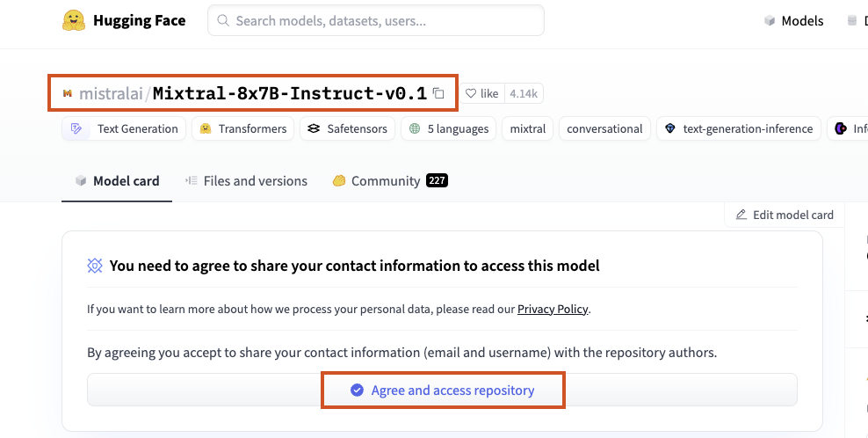Screen dimensions: 868x438
Task: Click the 227 Community discussions badge
Action: point(437,181)
